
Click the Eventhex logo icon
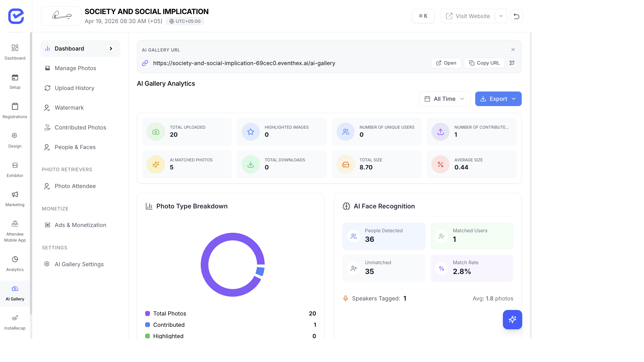16,16
